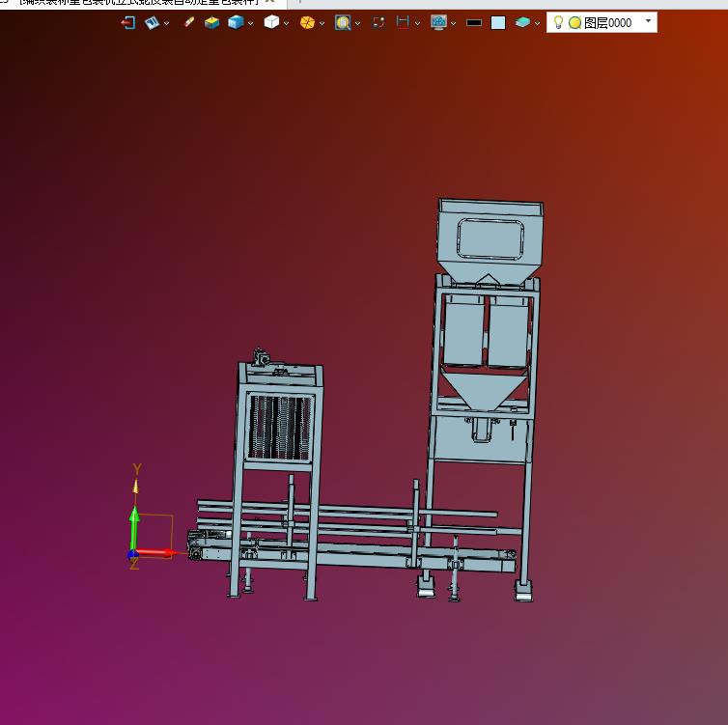728x725 pixels.
Task: Click the monitor display settings icon
Action: (x=438, y=22)
